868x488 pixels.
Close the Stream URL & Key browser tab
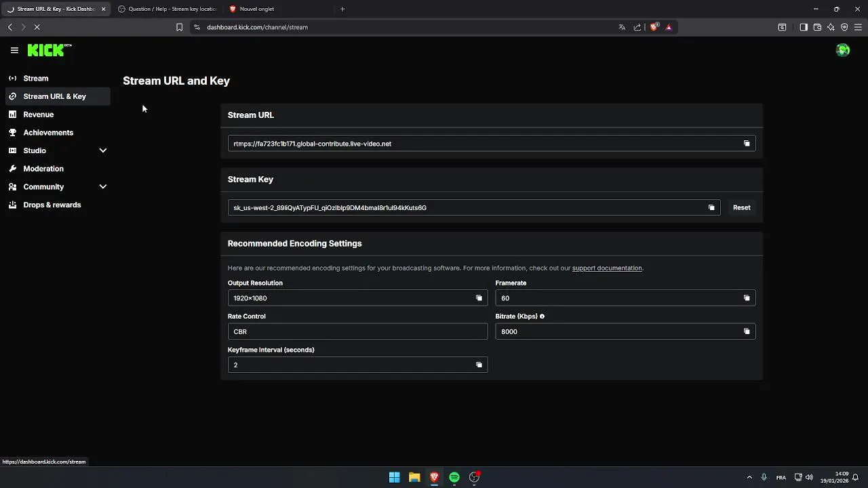(103, 9)
